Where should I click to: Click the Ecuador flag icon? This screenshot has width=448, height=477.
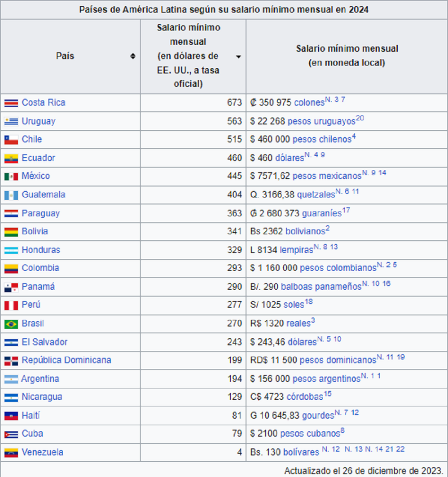(x=11, y=158)
